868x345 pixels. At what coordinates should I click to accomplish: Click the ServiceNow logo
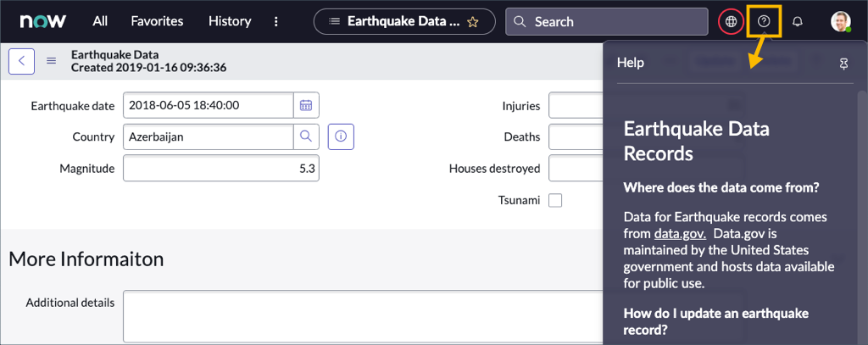(x=38, y=21)
